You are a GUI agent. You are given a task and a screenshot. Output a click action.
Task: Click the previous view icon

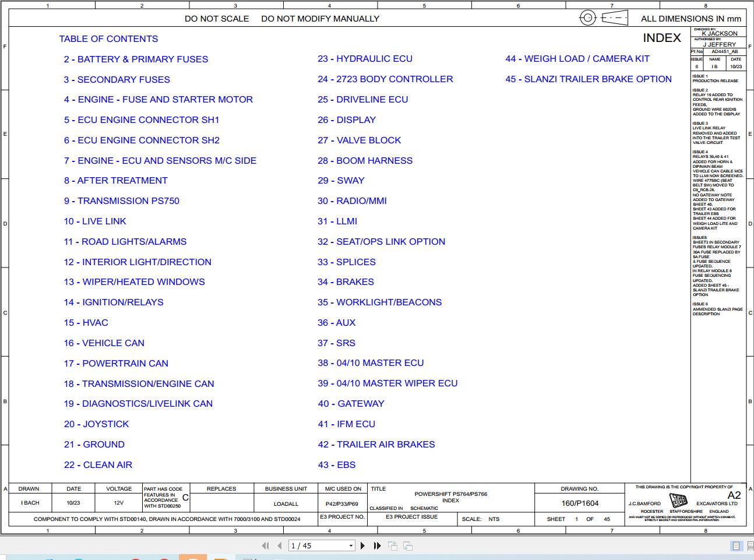click(393, 546)
